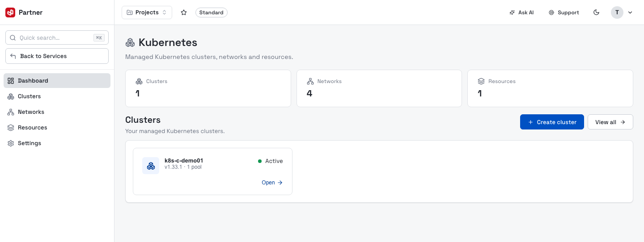
Task: Open Clusters in the sidebar
Action: 57,96
